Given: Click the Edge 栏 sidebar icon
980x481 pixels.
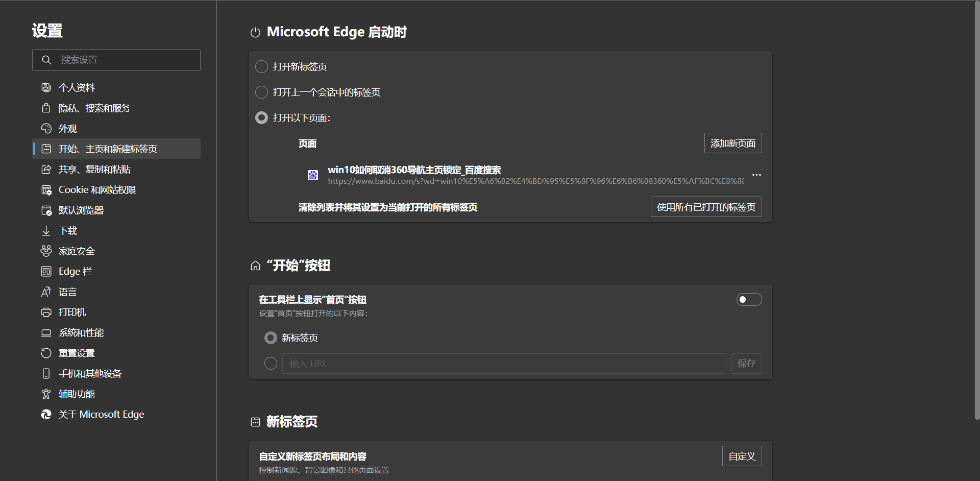Looking at the screenshot, I should pos(46,271).
